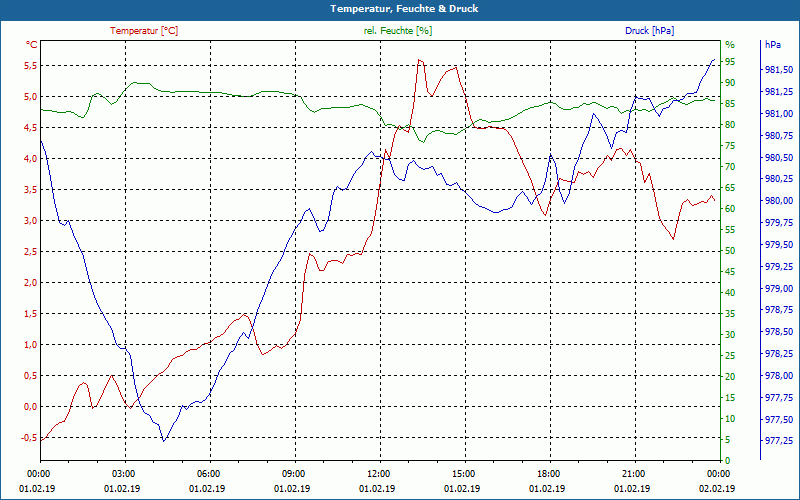This screenshot has width=800, height=500.
Task: Click '980,75' on the blue pressure axis
Action: pos(779,136)
